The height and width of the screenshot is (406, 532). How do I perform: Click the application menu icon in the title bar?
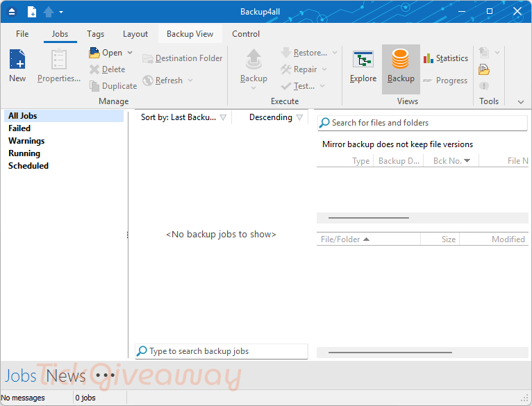click(12, 12)
